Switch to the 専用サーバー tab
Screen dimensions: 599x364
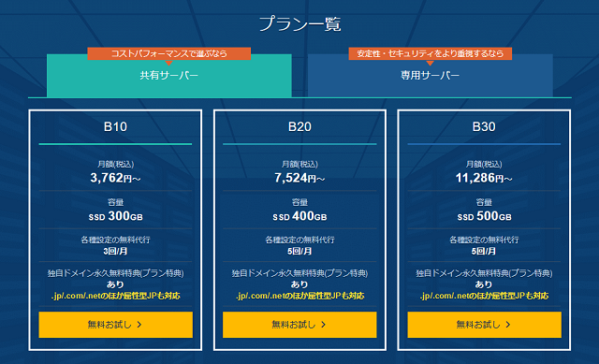coord(431,75)
